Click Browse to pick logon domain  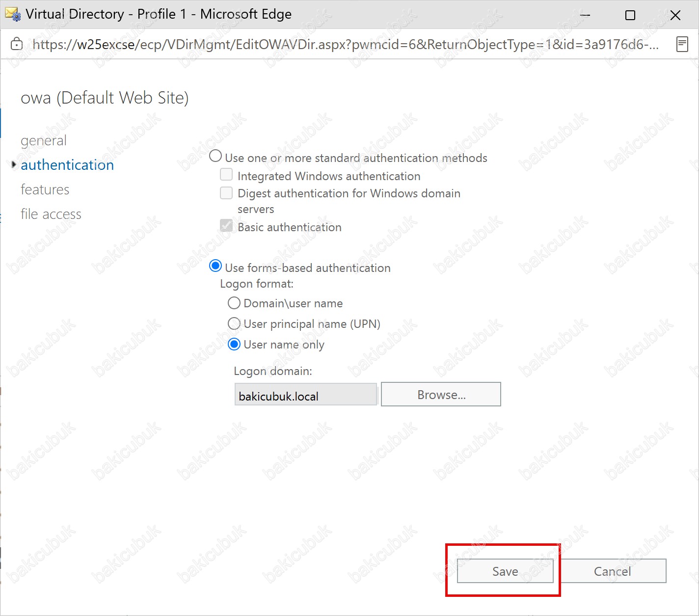click(x=441, y=395)
